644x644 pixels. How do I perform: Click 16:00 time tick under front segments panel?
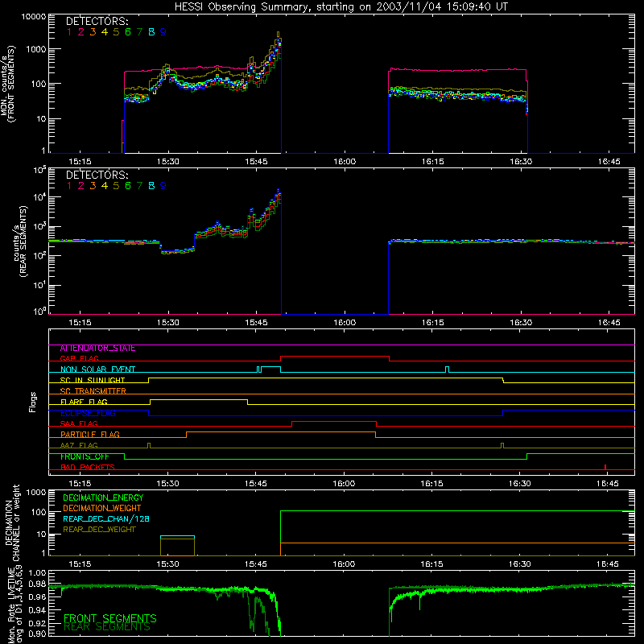[345, 162]
